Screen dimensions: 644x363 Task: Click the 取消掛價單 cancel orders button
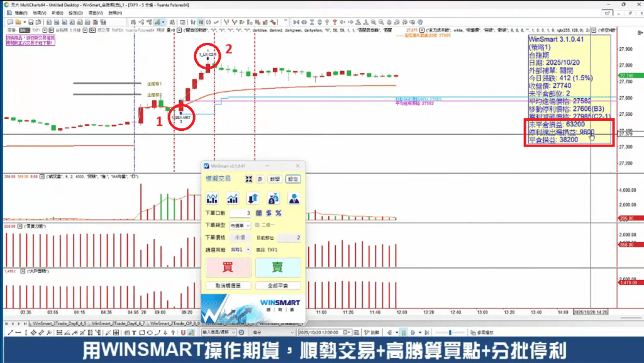[x=228, y=286]
